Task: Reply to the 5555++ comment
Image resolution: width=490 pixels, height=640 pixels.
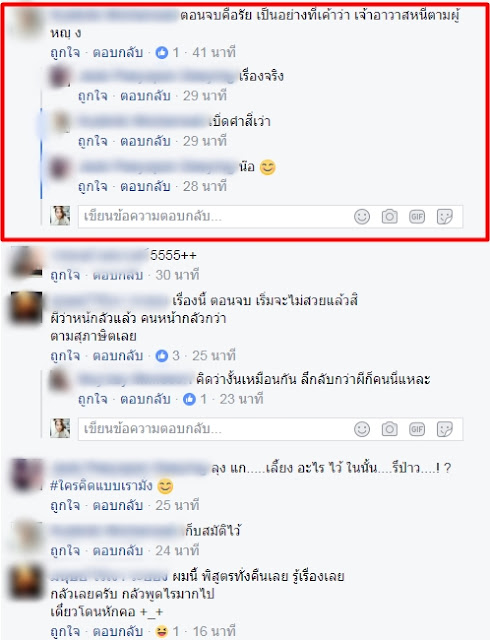Action: (x=118, y=275)
